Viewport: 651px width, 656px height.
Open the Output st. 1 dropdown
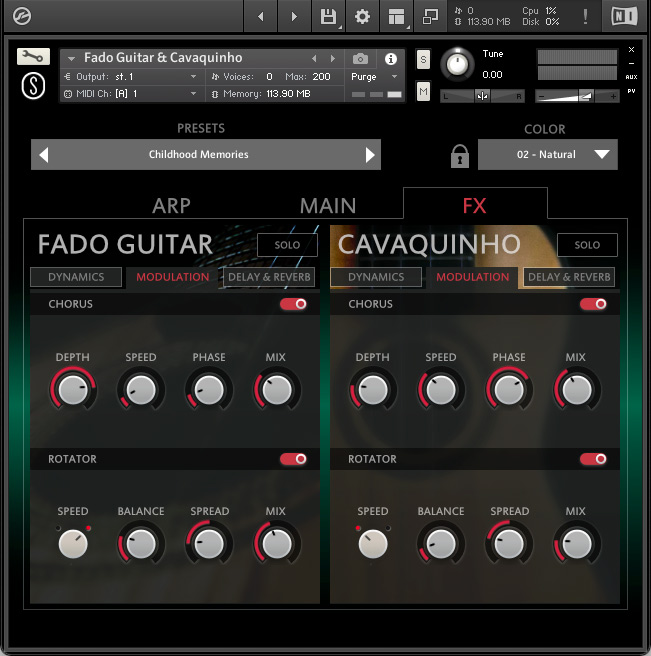pyautogui.click(x=131, y=77)
